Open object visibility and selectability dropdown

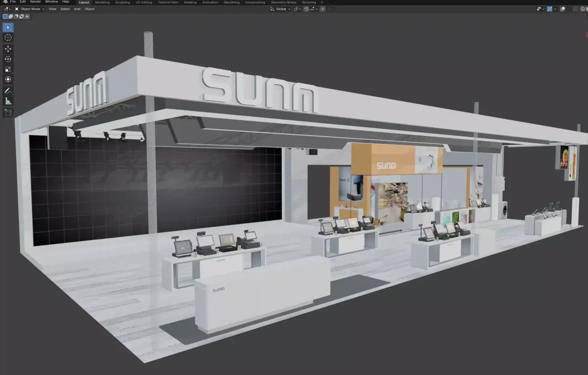click(x=540, y=9)
